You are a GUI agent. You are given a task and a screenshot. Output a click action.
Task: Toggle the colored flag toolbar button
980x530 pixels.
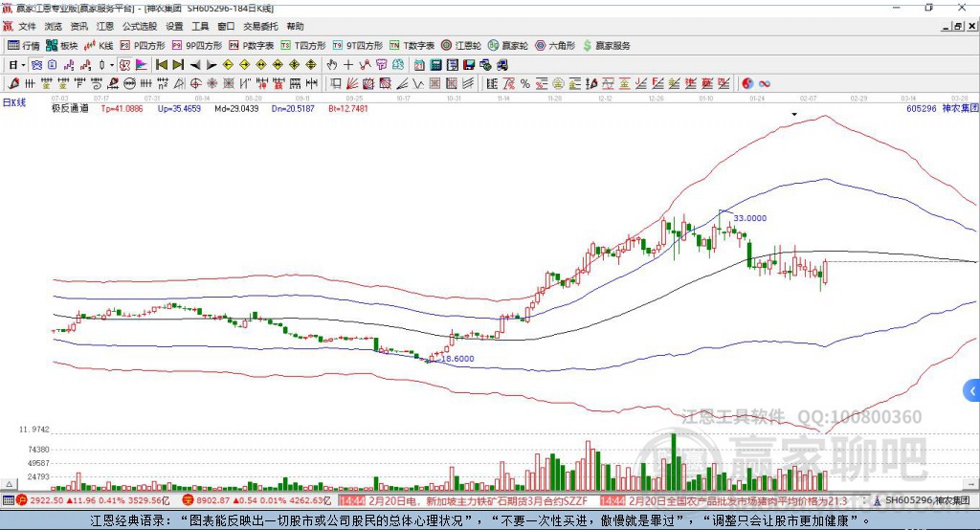click(x=142, y=65)
